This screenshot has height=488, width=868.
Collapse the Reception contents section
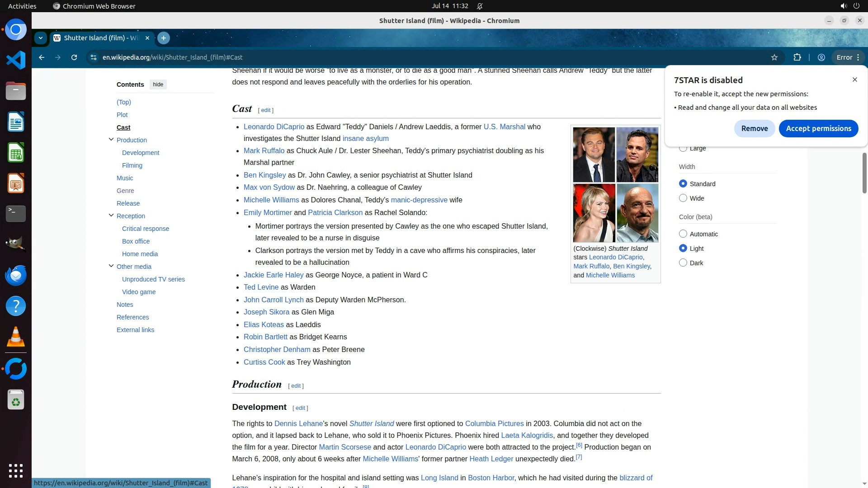111,216
